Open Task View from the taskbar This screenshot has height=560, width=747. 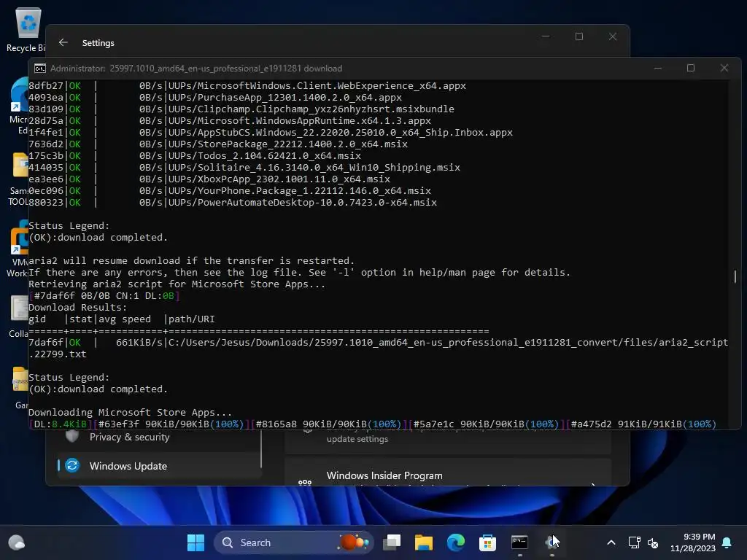392,542
